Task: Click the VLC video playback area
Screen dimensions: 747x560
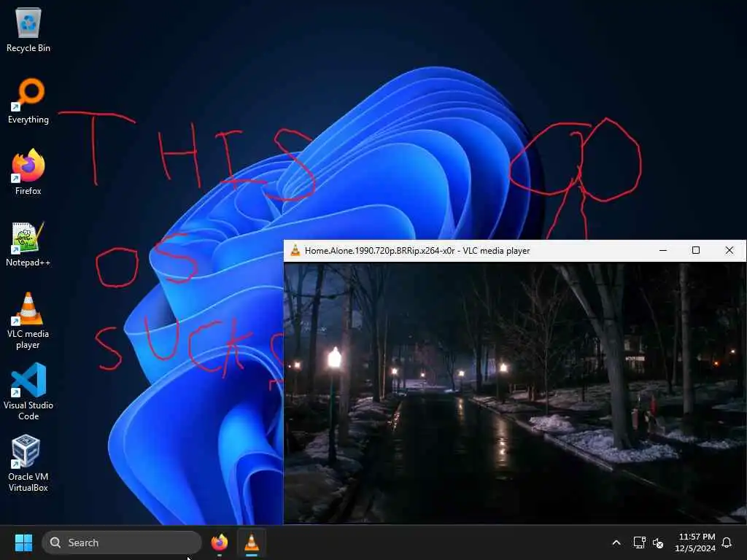Action: point(514,393)
